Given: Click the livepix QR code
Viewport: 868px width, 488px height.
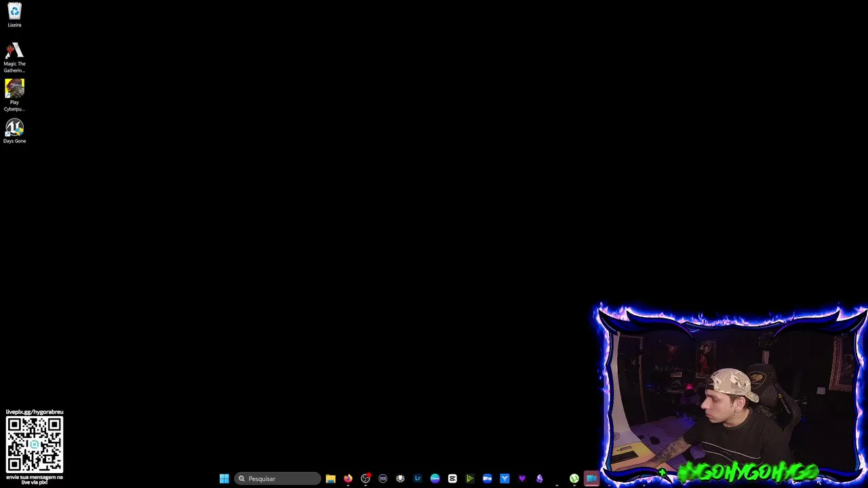Looking at the screenshot, I should click(35, 445).
